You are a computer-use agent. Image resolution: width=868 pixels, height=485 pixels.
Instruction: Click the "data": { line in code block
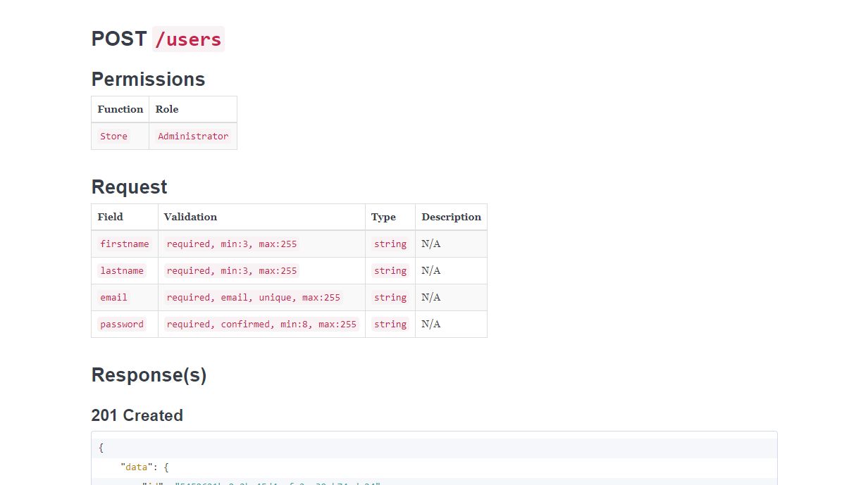434,467
